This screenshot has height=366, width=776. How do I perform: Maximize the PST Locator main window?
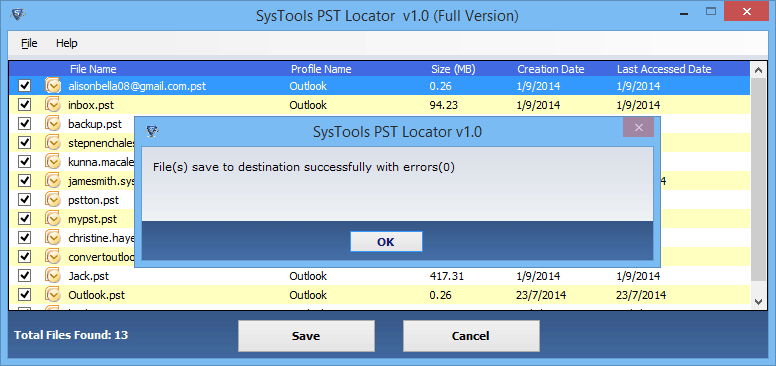711,11
